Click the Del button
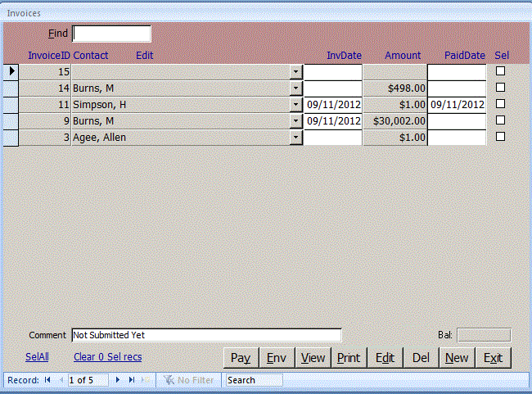Screen dimensions: 532x394 tap(421, 358)
